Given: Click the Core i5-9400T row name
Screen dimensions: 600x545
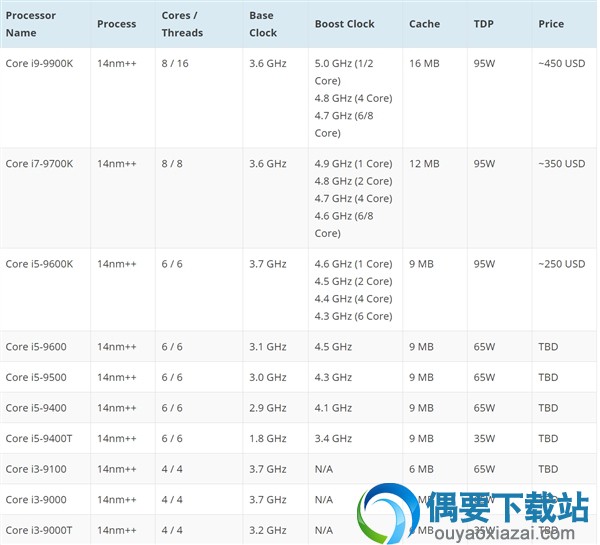Looking at the screenshot, I should click(x=39, y=439).
